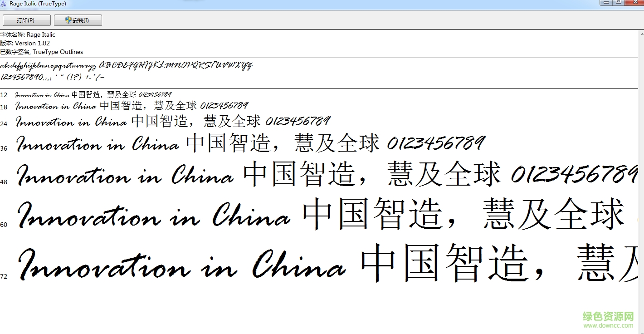This screenshot has width=644, height=334.
Task: Select the '版本: Version 1.02' line
Action: click(x=25, y=43)
